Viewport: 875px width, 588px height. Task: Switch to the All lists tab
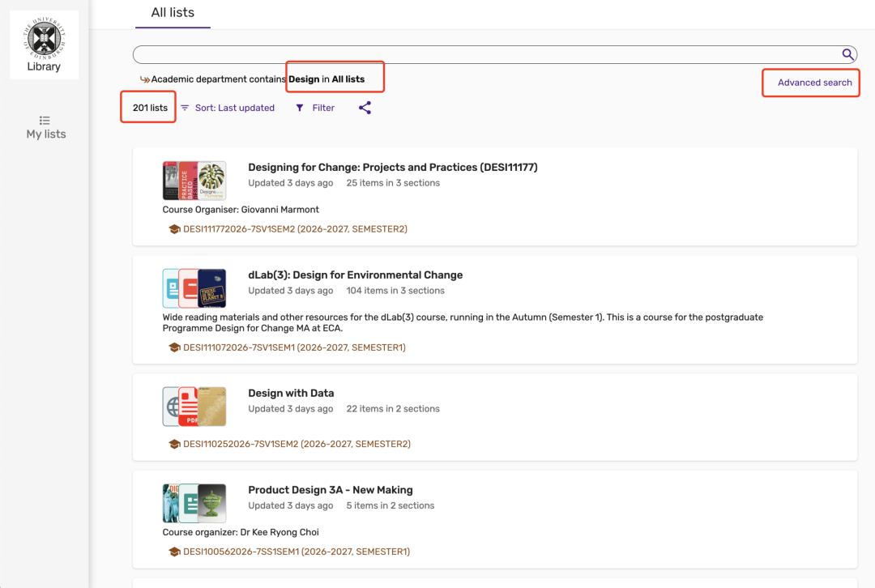[x=173, y=13]
